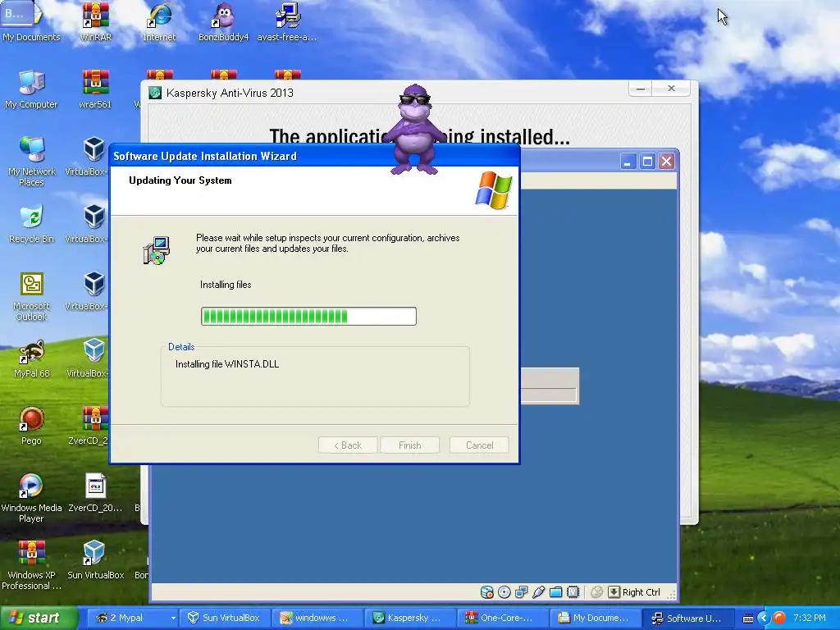This screenshot has width=840, height=630.
Task: Open the WinRAR desktop shortcut
Action: tap(95, 21)
